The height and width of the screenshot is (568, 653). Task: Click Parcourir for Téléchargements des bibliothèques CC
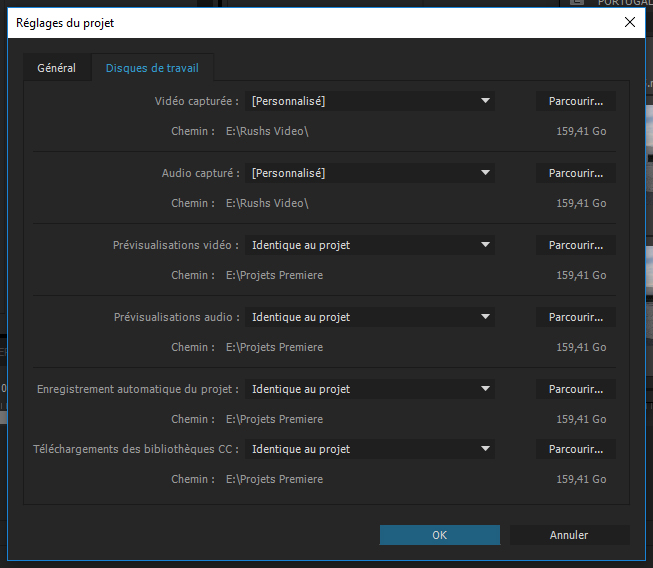[576, 449]
